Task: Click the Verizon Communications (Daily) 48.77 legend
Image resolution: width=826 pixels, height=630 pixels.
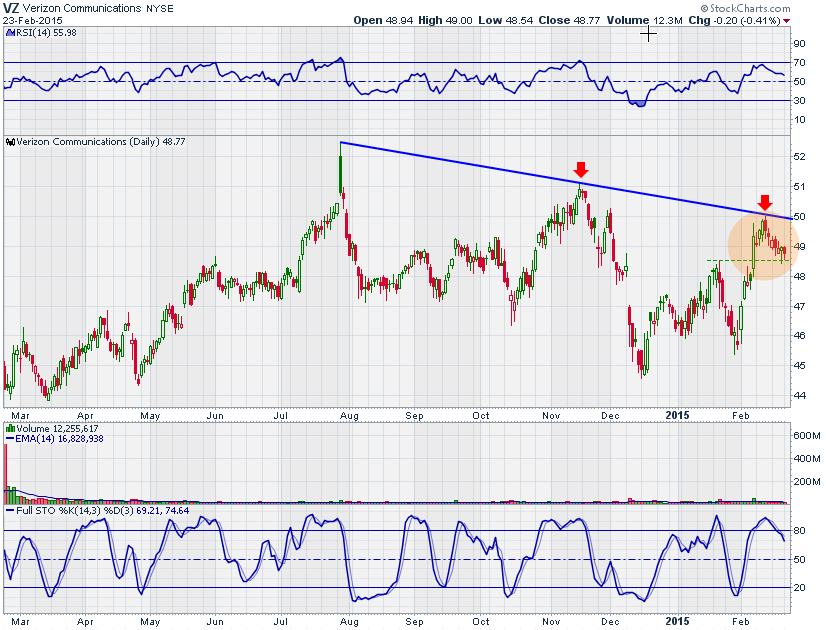Action: 101,142
